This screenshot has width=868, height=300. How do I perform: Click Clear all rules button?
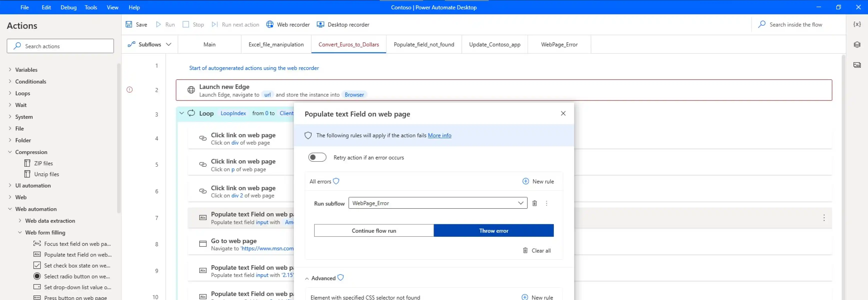536,250
